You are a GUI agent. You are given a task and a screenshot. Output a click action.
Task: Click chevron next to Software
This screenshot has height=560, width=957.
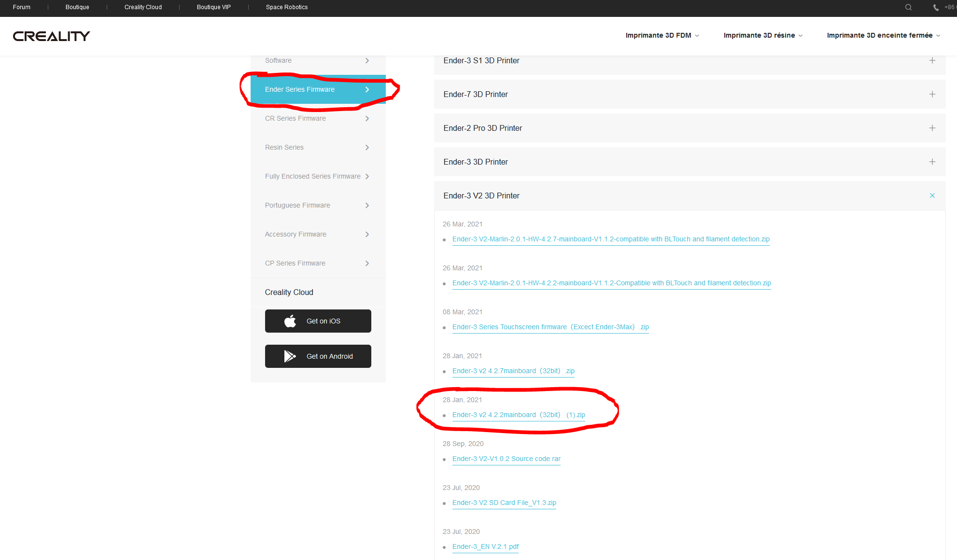367,60
